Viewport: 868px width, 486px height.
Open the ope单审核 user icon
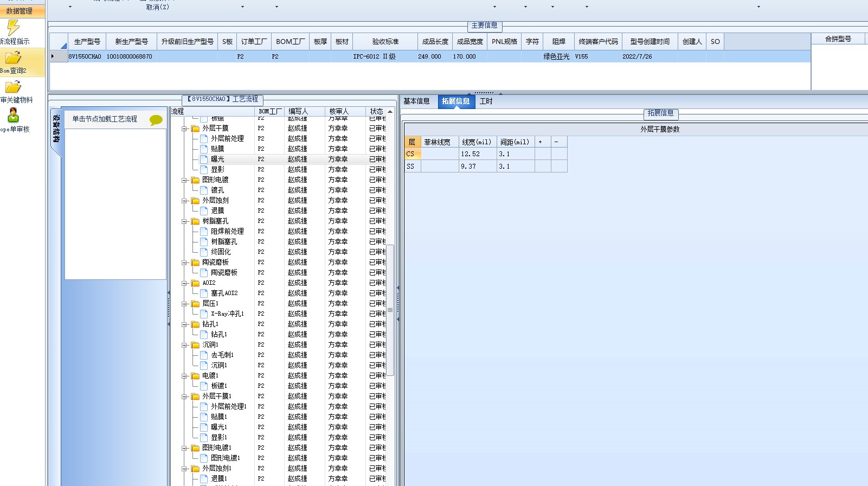13,115
